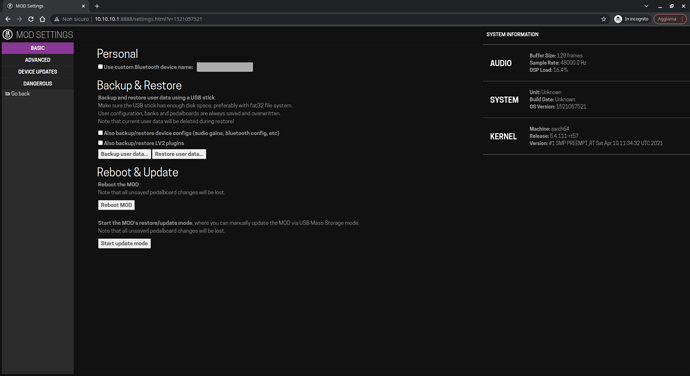This screenshot has height=376, width=690.
Task: Enable backup/restore LV2 plugins checkbox
Action: (100, 143)
